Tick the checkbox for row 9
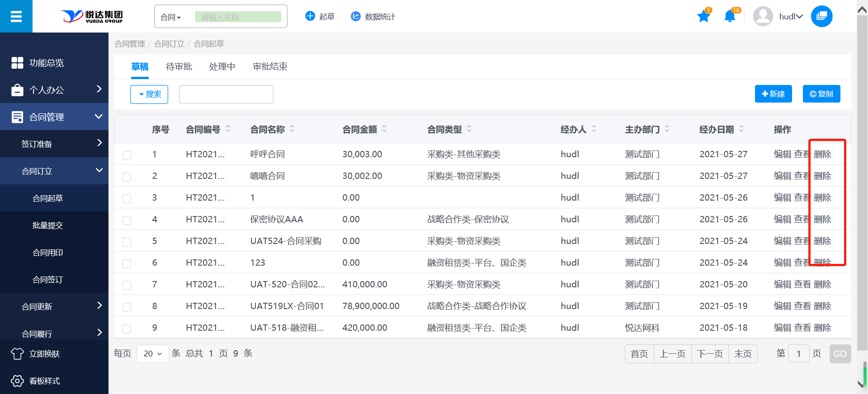Image resolution: width=868 pixels, height=394 pixels. 127,328
